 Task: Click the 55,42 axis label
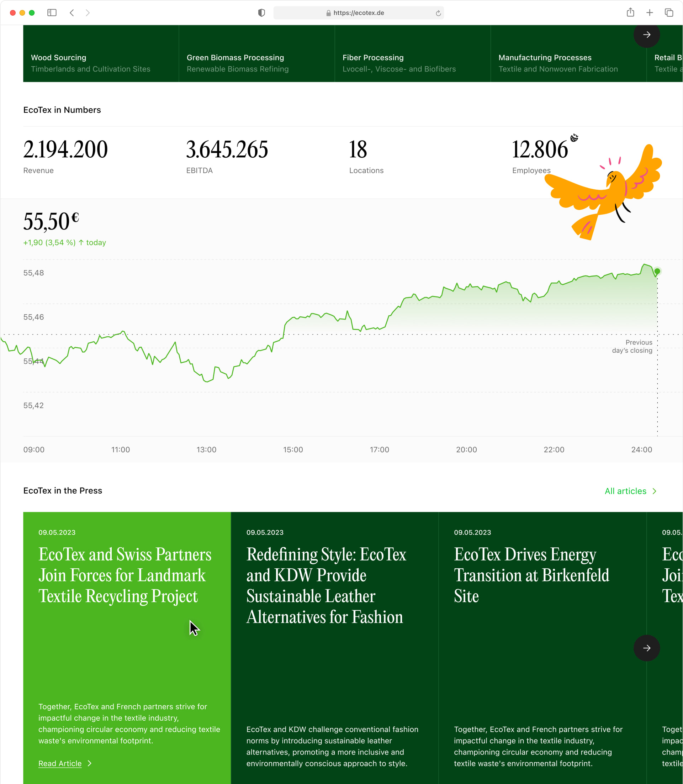pyautogui.click(x=33, y=405)
